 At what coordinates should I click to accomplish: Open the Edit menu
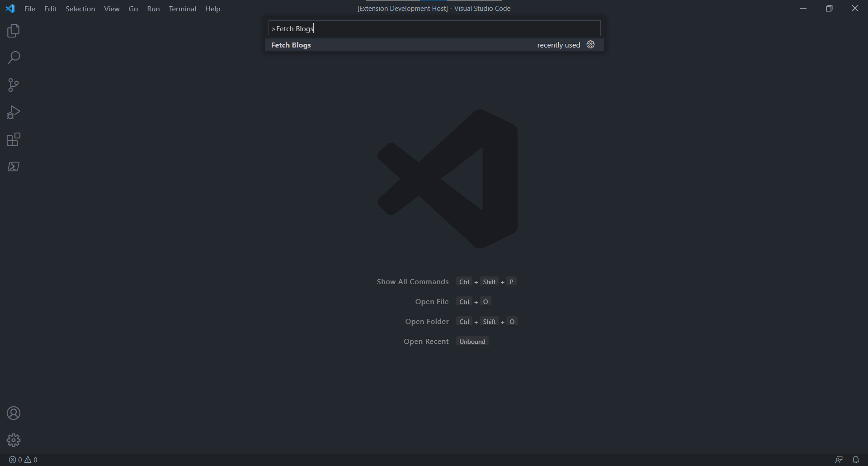tap(50, 9)
